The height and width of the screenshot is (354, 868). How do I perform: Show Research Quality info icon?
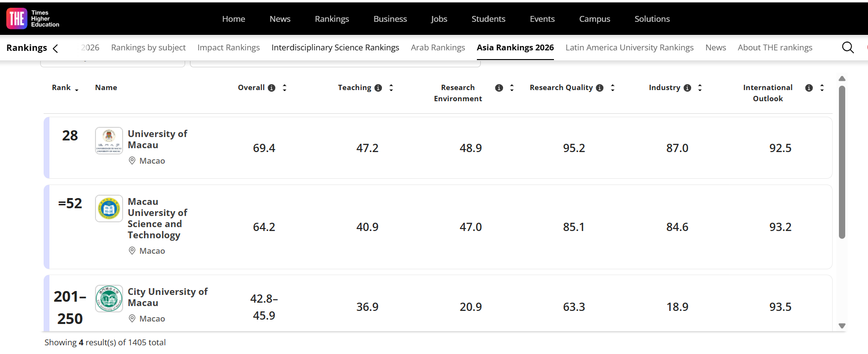pos(600,88)
